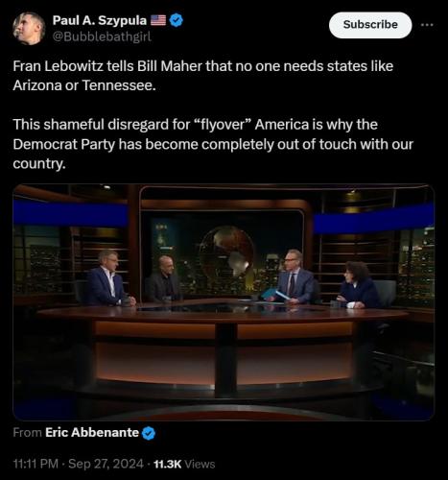Image resolution: width=448 pixels, height=480 pixels.
Task: Open the 11:11 PM timestamp link
Action: (35, 464)
